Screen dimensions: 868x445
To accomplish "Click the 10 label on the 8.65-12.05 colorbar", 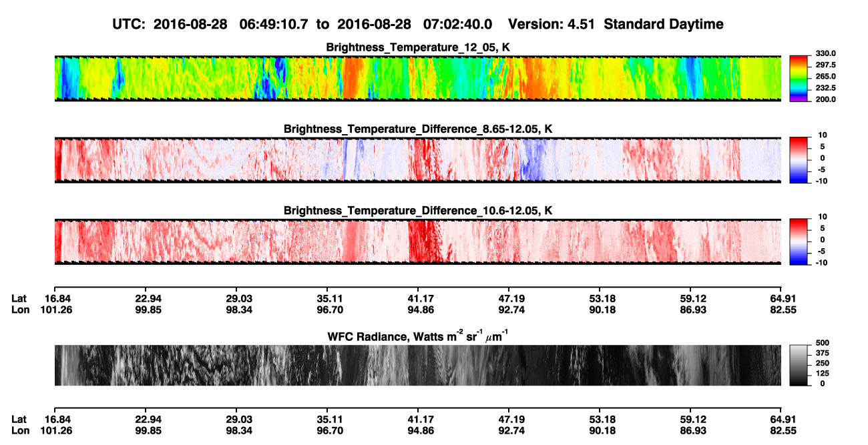I will 822,135.
